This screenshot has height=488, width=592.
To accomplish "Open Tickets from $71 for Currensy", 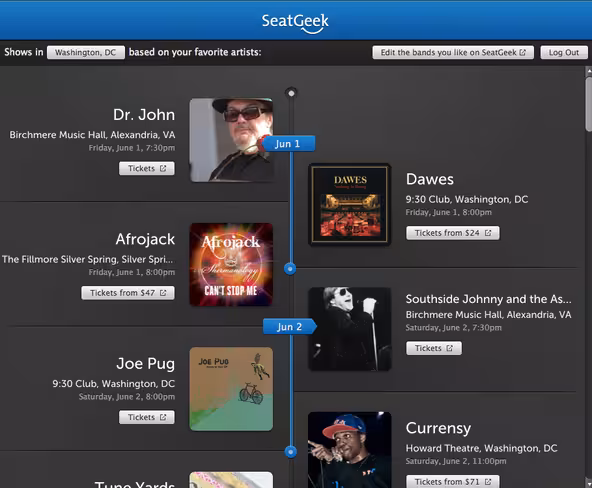I will point(453,482).
